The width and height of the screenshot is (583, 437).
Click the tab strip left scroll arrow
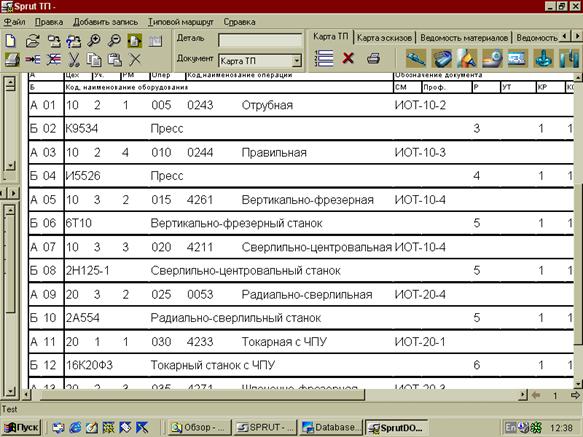(565, 36)
